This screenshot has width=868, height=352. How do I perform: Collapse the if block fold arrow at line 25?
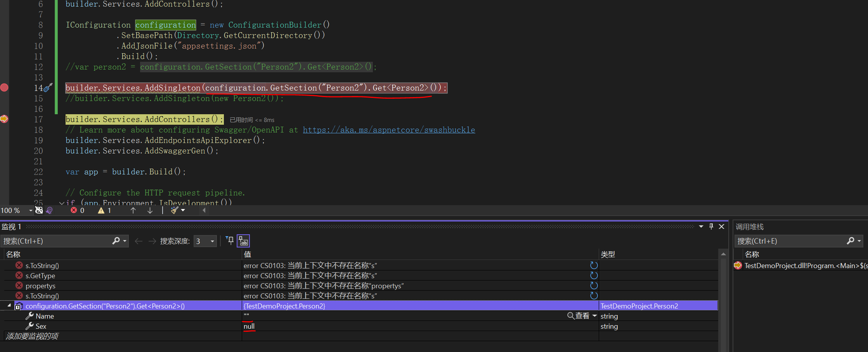click(x=61, y=203)
